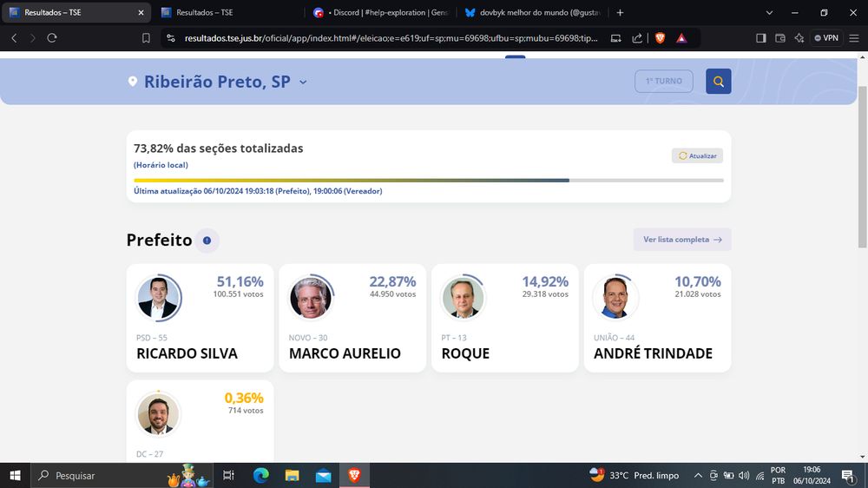Click the browser forward arrow
Screen dimensions: 868x488
33,38
